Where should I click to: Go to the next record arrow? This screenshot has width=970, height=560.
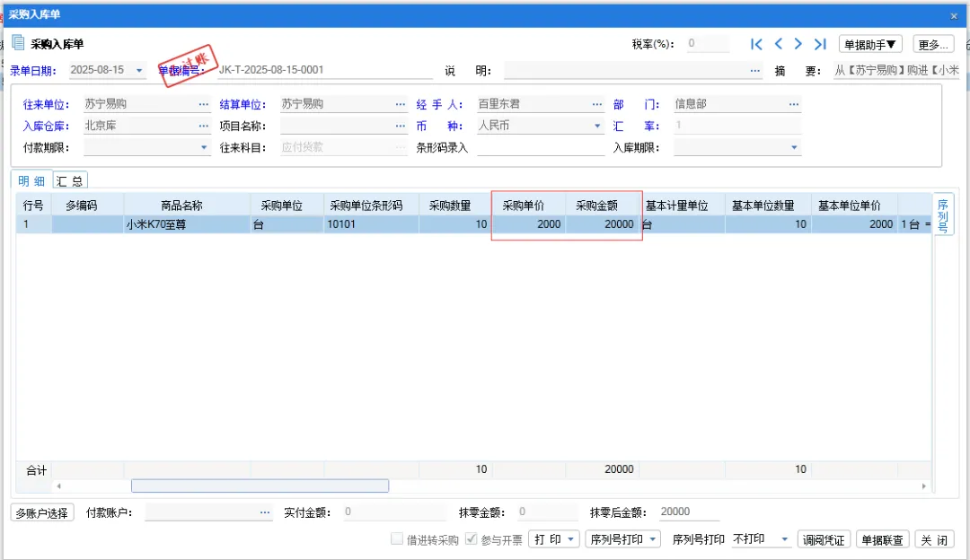coord(798,44)
